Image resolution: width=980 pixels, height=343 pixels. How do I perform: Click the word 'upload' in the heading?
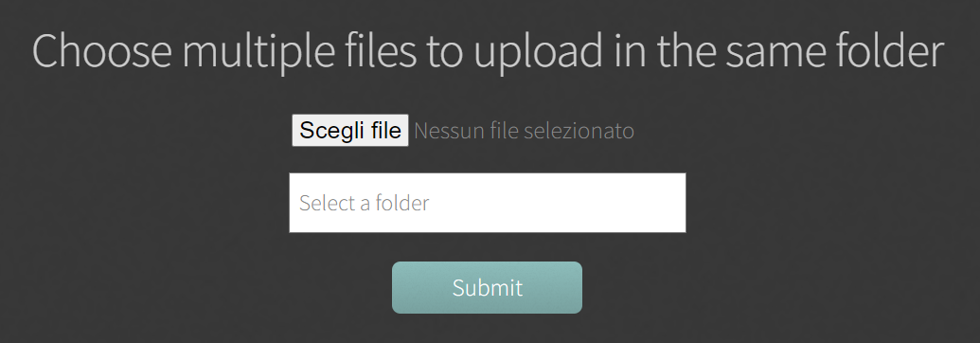[538, 52]
